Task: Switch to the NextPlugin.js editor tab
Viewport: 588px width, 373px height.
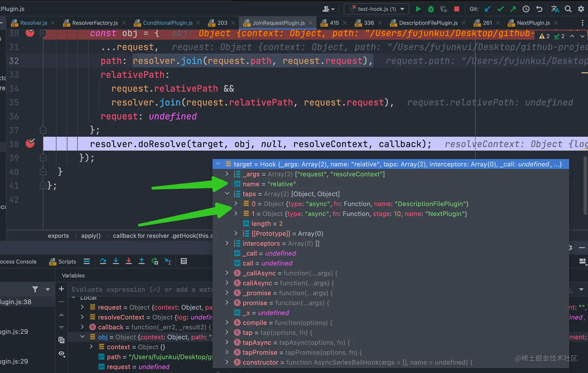Action: [533, 23]
